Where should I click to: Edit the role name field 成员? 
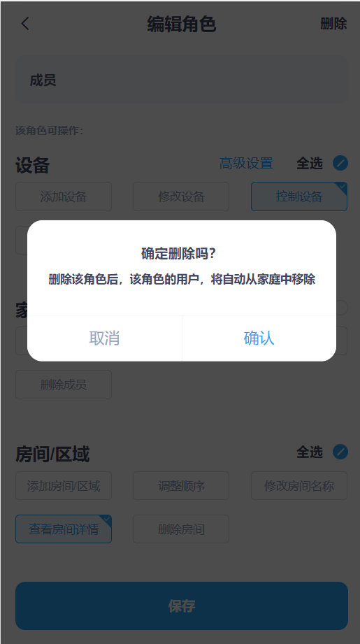point(182,80)
